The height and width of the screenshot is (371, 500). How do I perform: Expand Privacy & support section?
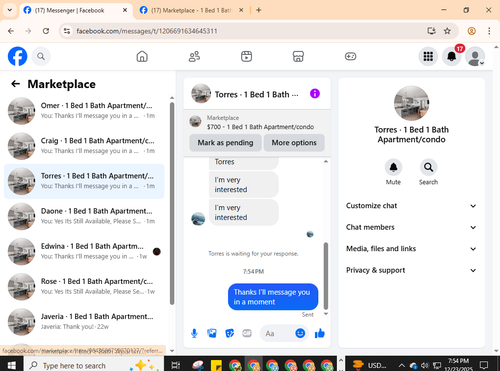click(x=411, y=270)
